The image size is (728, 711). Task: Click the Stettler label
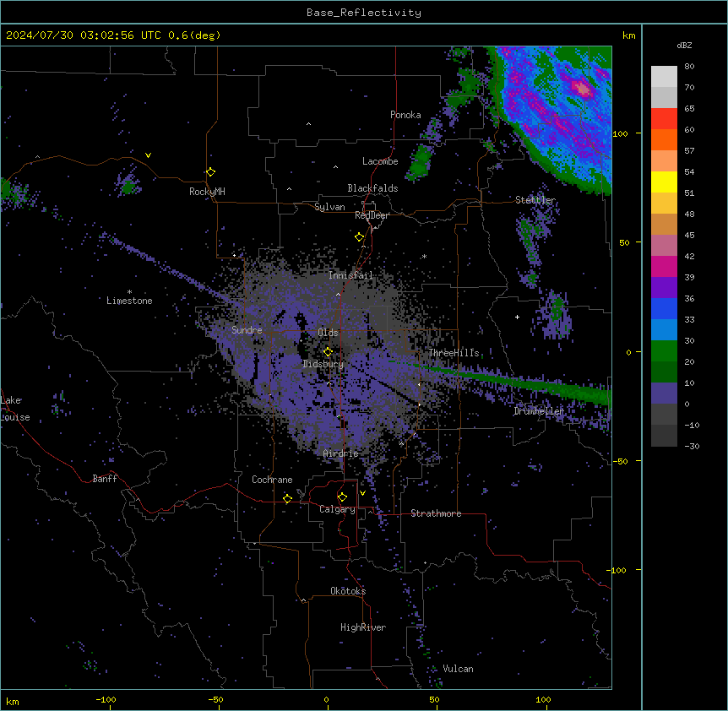point(535,200)
